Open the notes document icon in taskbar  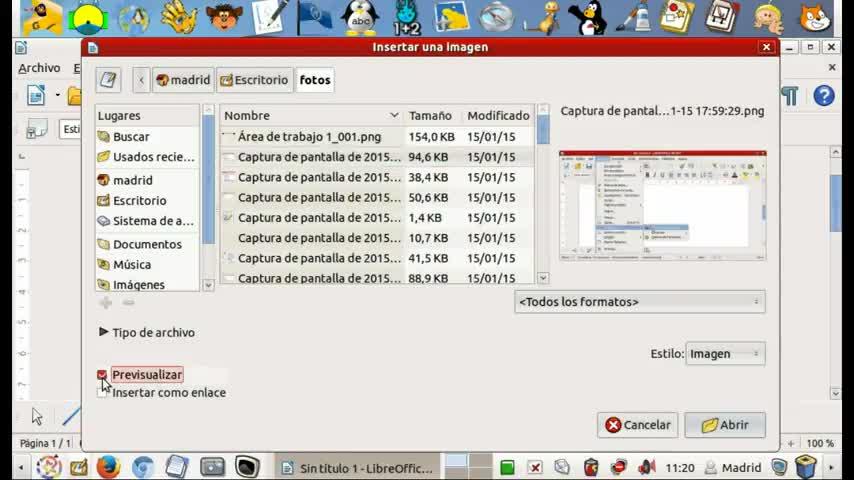coord(177,467)
